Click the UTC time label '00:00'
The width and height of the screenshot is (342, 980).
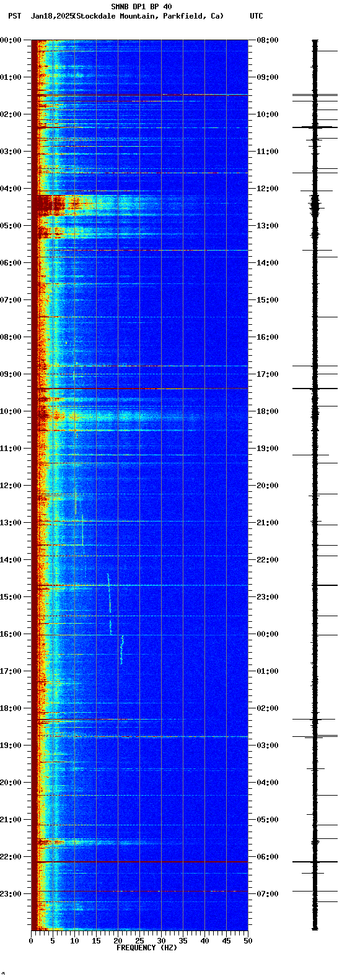coord(268,634)
